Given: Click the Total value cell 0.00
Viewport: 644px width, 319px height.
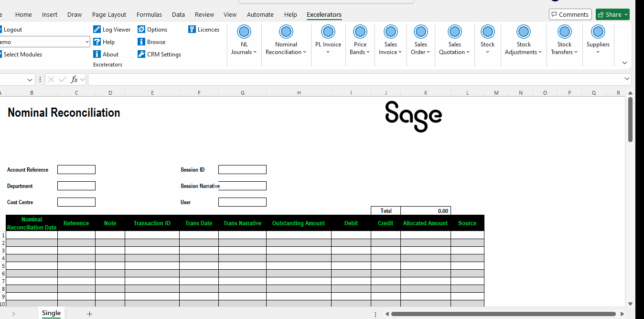Looking at the screenshot, I should tap(426, 211).
